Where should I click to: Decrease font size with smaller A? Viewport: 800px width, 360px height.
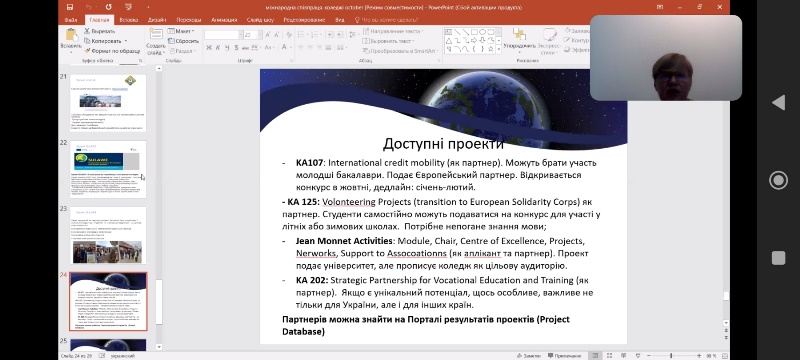coord(276,35)
